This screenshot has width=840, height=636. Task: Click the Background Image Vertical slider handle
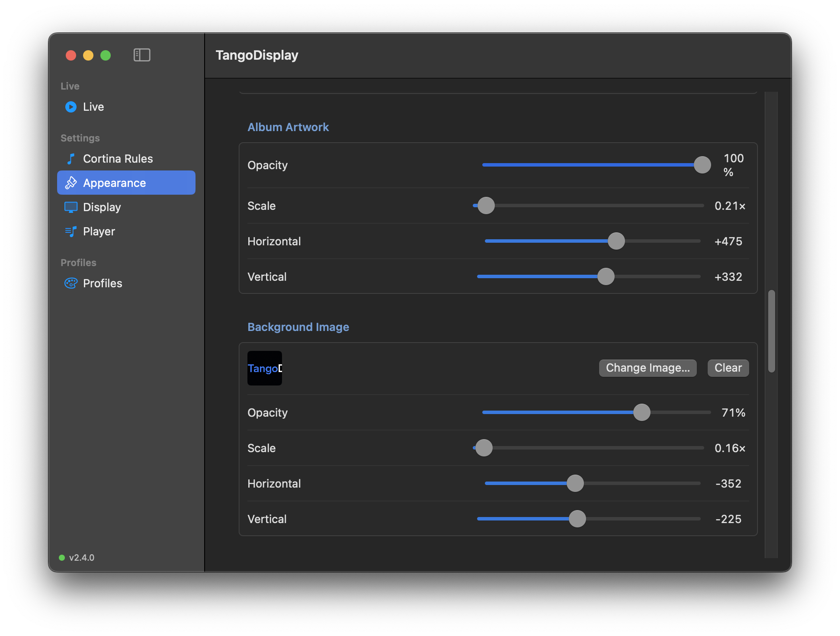[577, 519]
